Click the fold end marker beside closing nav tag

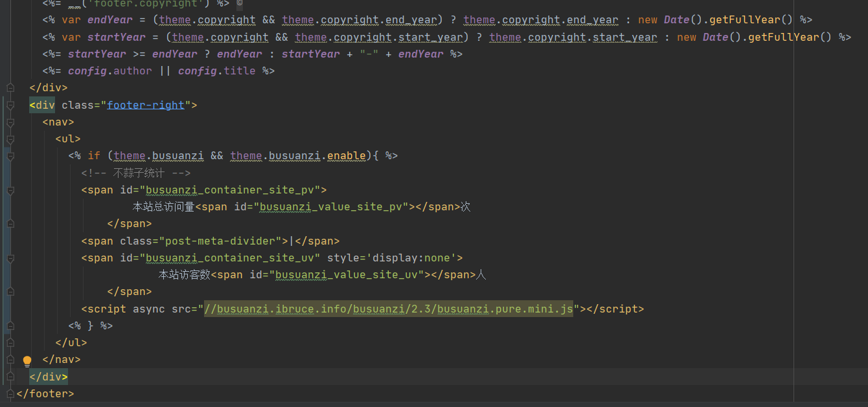tap(10, 359)
